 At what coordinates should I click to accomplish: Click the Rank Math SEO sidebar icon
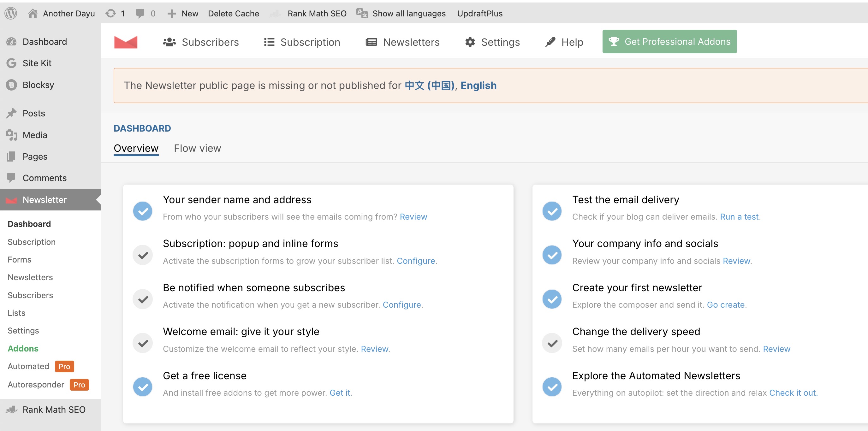coord(11,410)
